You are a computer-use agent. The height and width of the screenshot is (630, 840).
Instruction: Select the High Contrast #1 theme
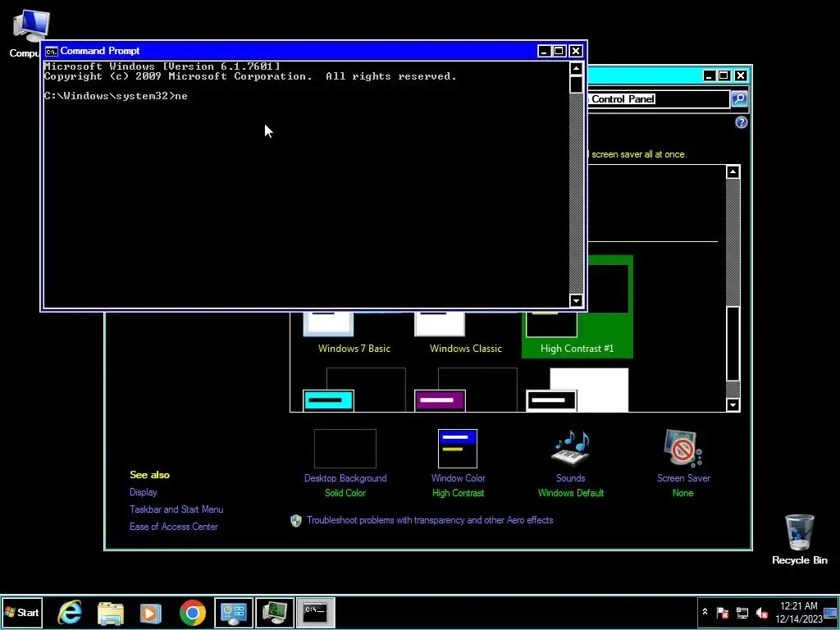[x=577, y=308]
